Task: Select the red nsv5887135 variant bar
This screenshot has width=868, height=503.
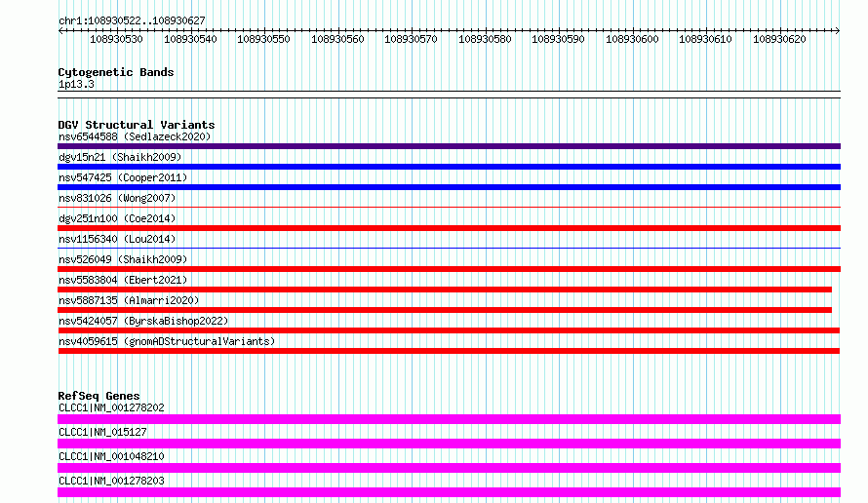Action: [x=445, y=310]
